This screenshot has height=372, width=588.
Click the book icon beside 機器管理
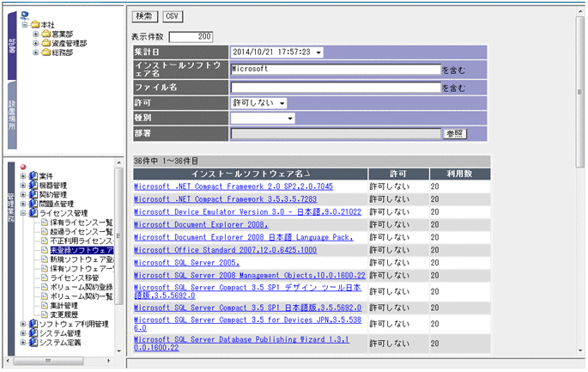coord(33,185)
